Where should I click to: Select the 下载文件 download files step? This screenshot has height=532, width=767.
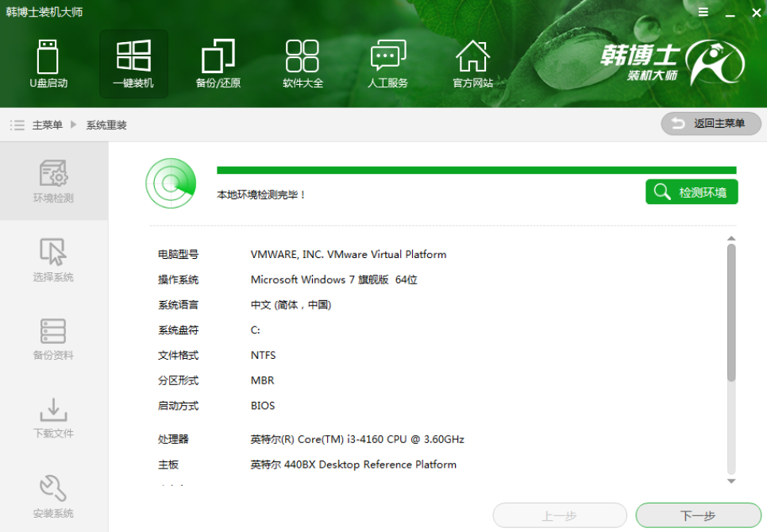tap(53, 417)
